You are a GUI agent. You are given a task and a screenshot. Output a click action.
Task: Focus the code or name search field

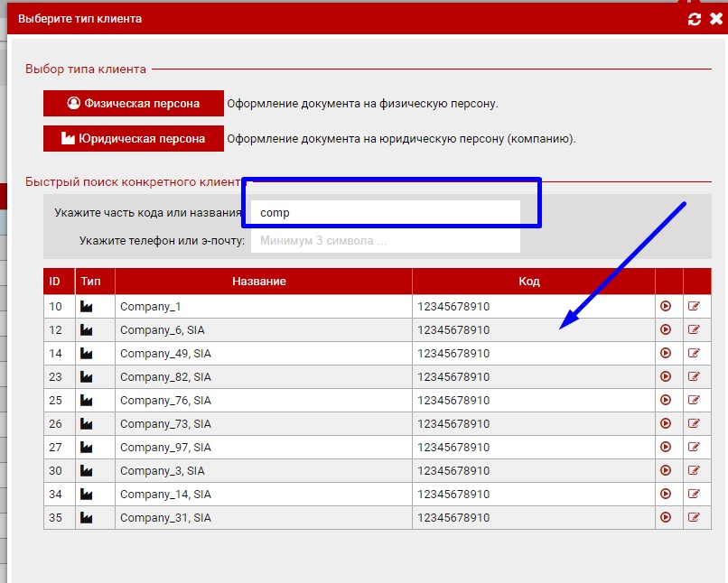click(386, 213)
